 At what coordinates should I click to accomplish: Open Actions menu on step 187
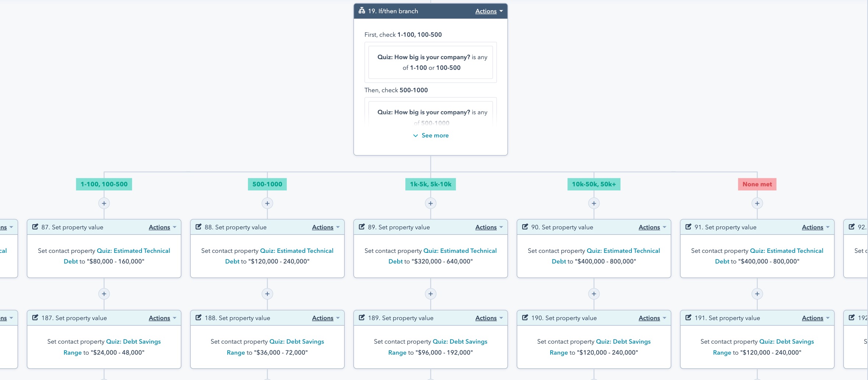tap(162, 318)
